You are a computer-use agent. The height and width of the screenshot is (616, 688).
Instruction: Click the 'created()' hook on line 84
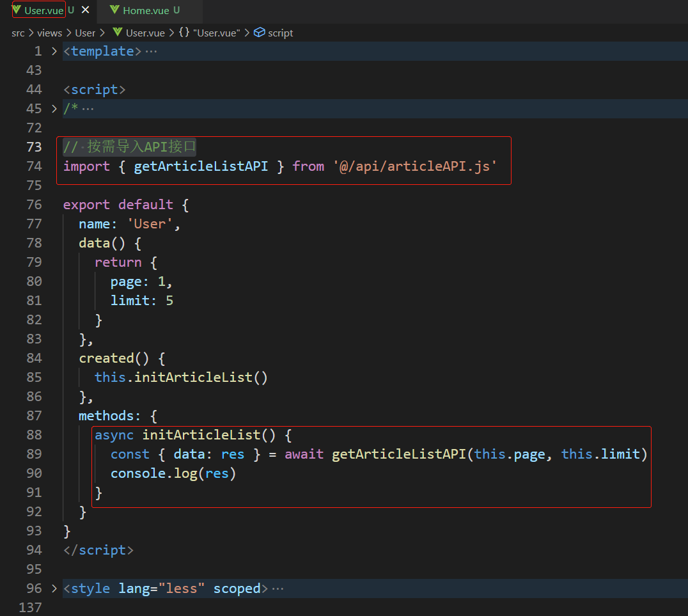click(x=114, y=358)
